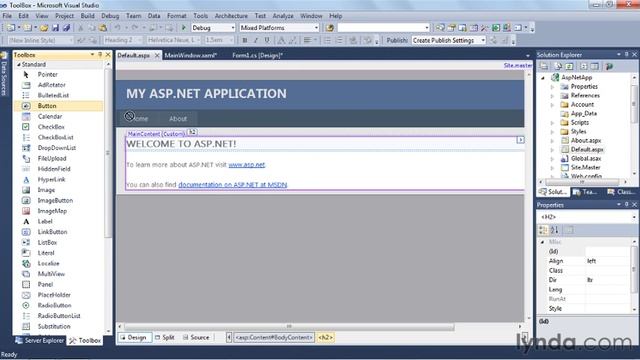Select the CheckBox control in Toolbox

click(x=51, y=127)
